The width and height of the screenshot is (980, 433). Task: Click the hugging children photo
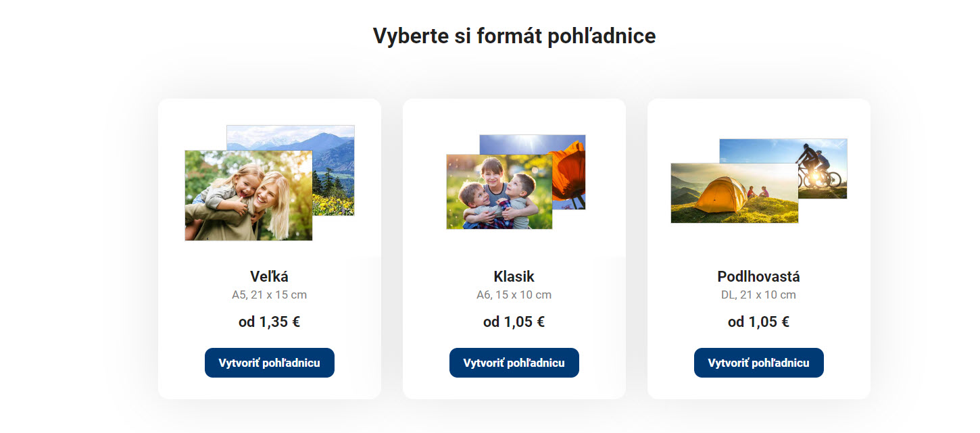point(499,192)
